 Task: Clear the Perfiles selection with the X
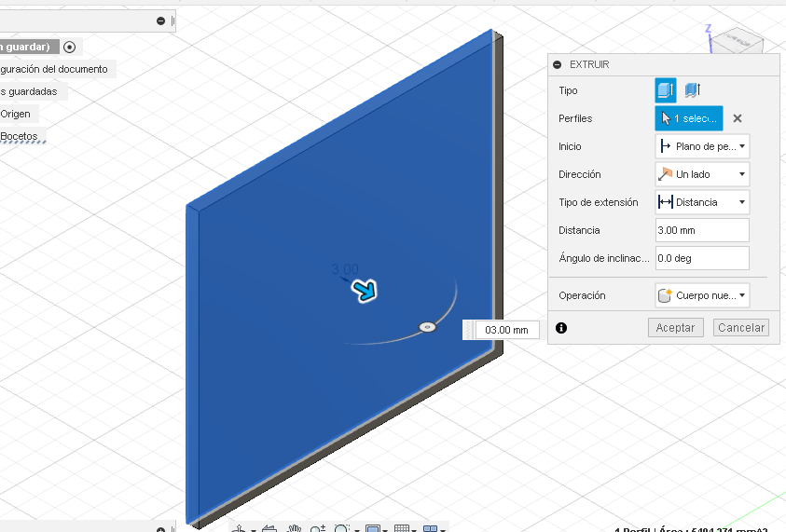pos(738,118)
